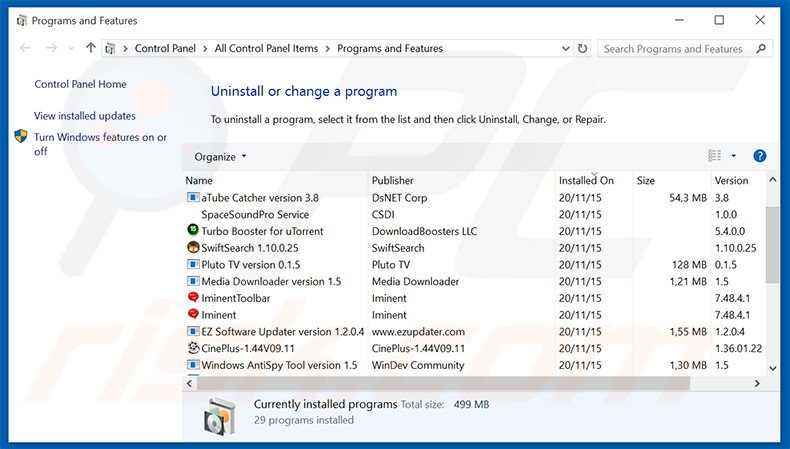Go to Control Panel breadcrumb

click(165, 48)
